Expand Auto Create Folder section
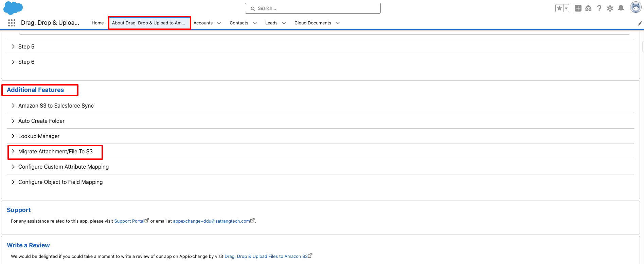Screen dimensions: 644x264 (320, 121)
